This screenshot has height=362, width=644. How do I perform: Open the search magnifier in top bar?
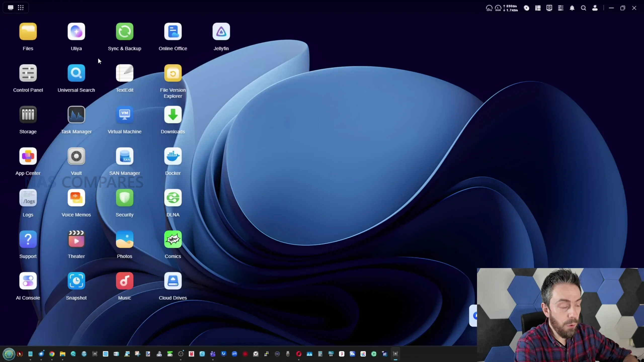tap(583, 8)
